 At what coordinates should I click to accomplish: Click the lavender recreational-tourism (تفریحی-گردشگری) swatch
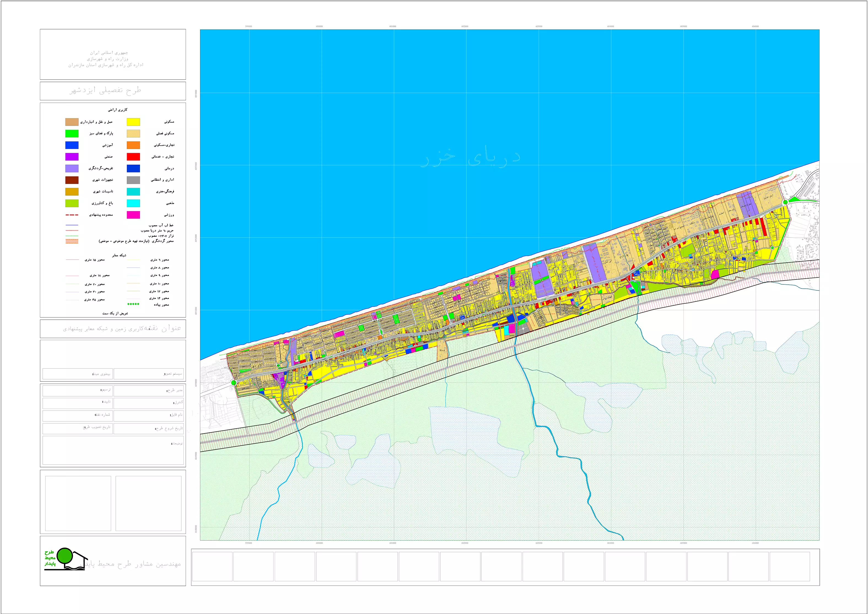click(72, 168)
